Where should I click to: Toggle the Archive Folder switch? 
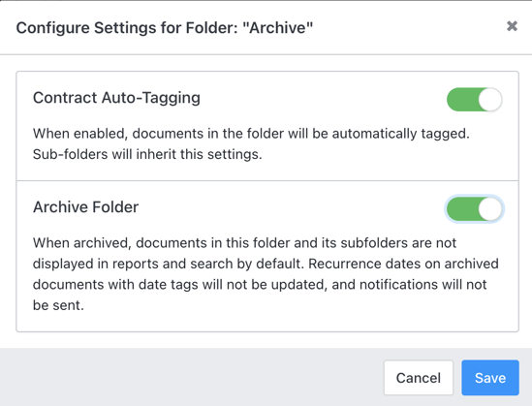pos(474,209)
